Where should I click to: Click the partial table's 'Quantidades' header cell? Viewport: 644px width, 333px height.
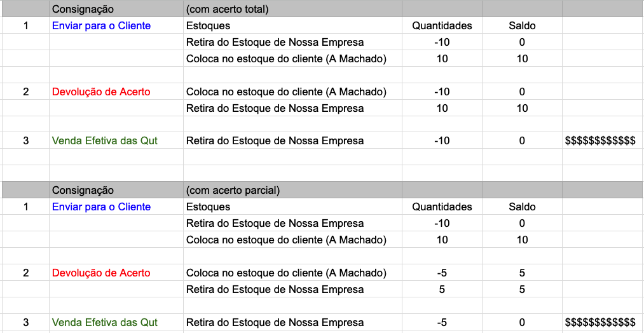click(x=442, y=207)
